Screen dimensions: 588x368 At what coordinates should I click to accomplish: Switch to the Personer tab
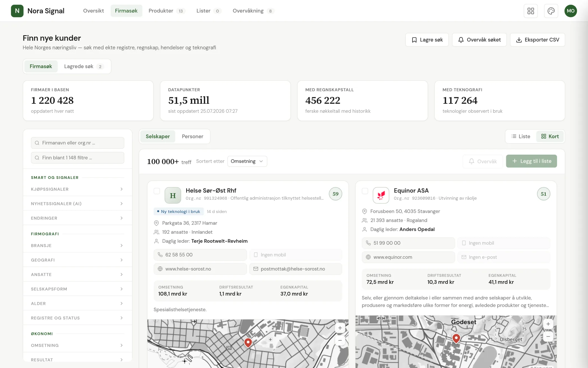coord(192,136)
